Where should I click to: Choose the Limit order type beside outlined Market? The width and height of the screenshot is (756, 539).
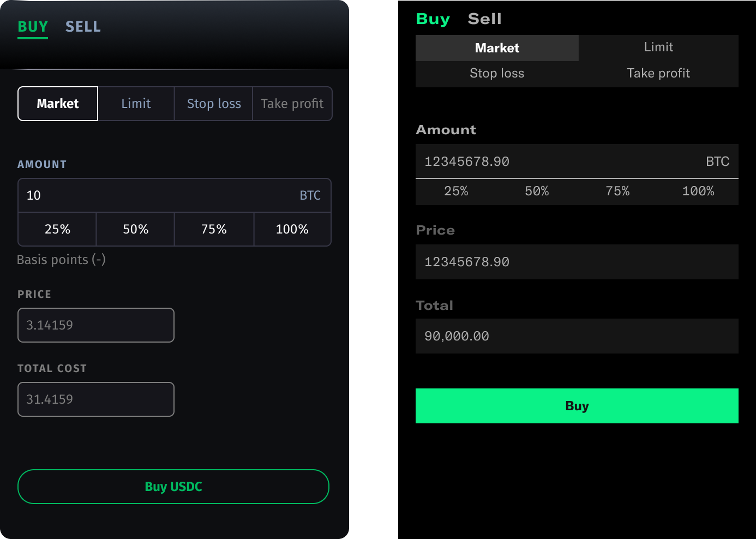pyautogui.click(x=136, y=104)
